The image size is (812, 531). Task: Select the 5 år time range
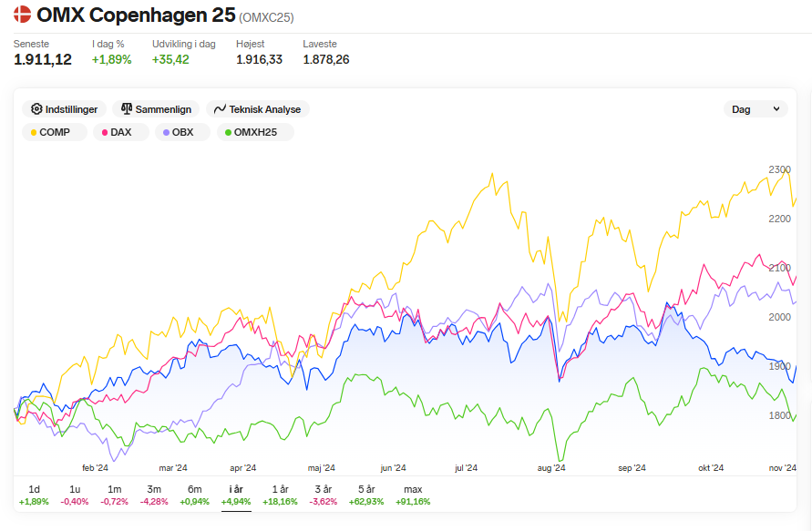(366, 495)
